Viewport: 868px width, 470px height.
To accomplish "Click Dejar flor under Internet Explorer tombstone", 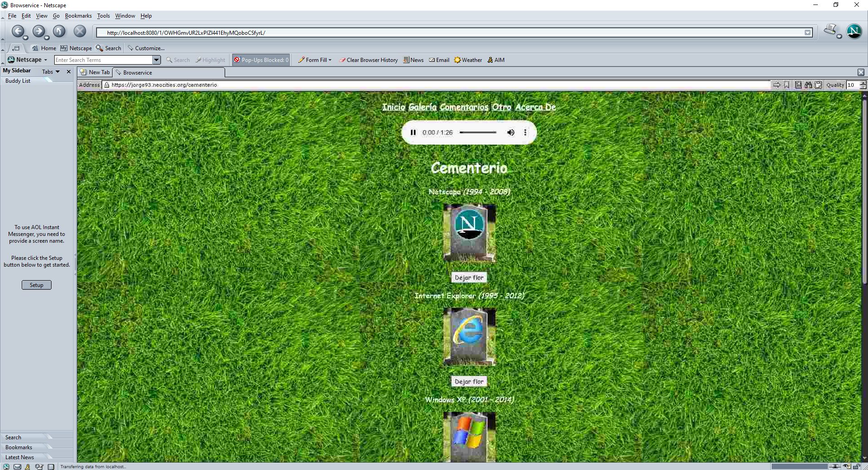I will [x=469, y=381].
